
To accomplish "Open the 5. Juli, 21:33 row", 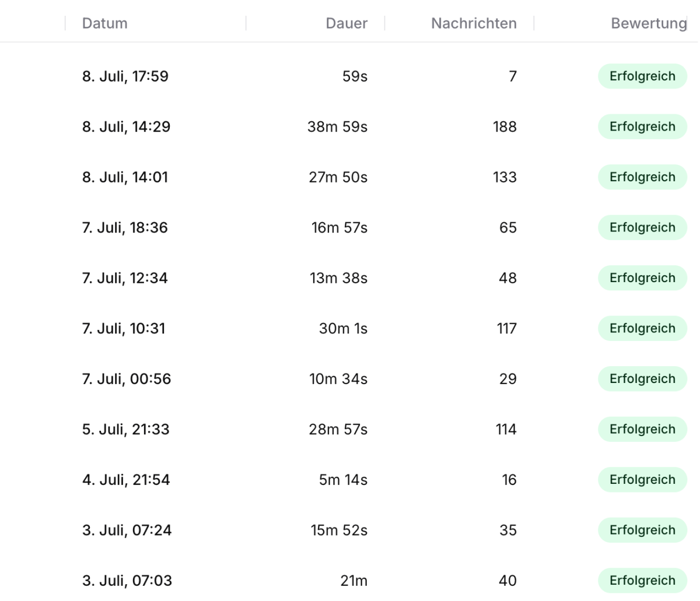I will (x=350, y=429).
